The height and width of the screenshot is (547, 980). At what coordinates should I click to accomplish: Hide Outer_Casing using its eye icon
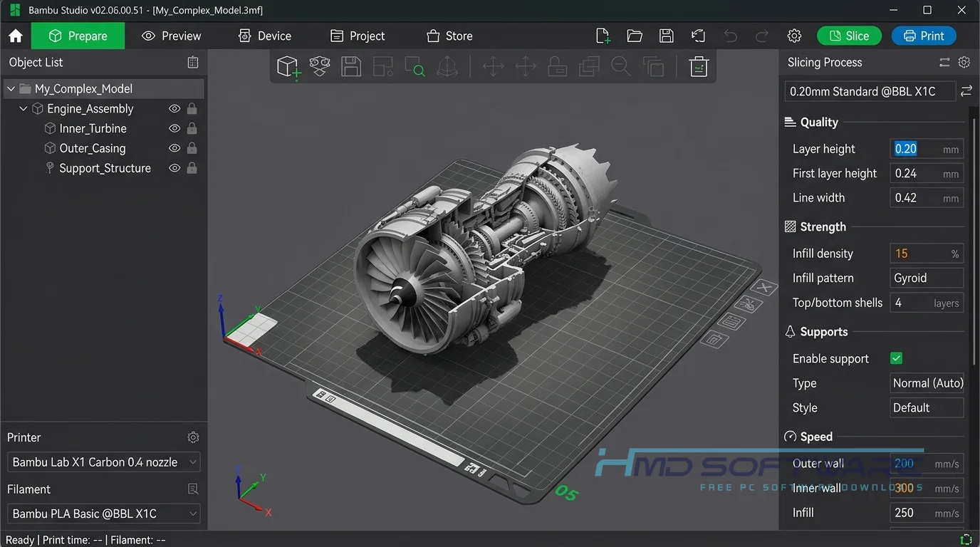174,148
